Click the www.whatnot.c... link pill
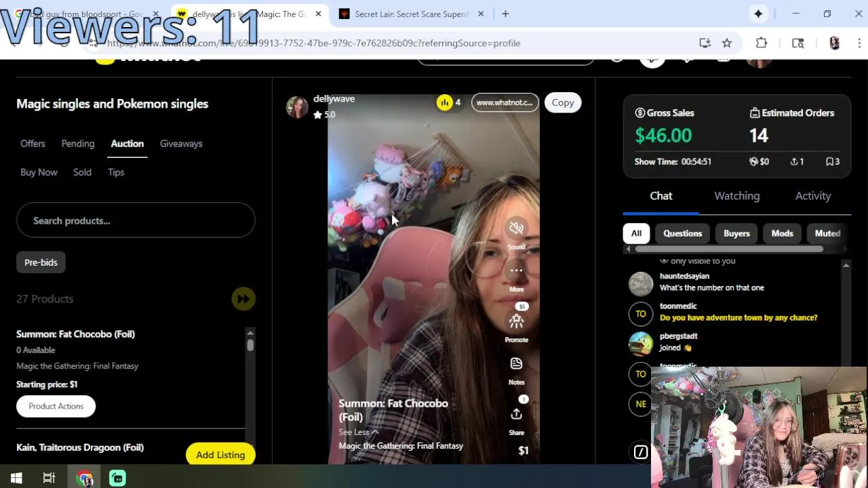 (x=505, y=102)
